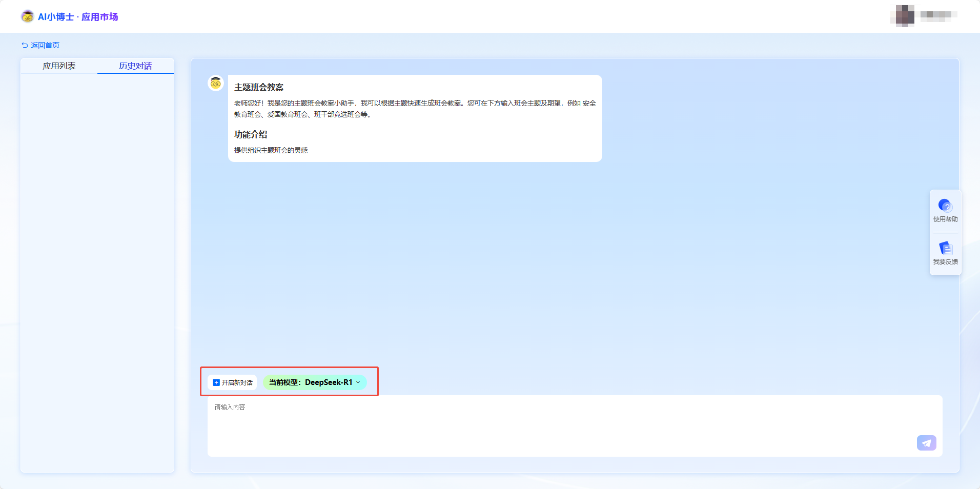980x489 pixels.
Task: Open the 使用帮助 help icon
Action: (945, 206)
